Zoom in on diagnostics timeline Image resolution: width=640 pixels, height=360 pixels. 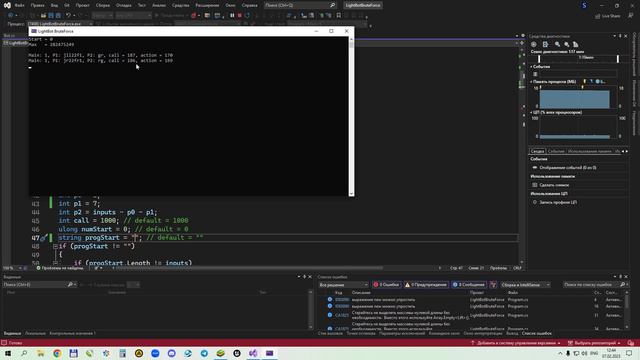tap(557, 44)
